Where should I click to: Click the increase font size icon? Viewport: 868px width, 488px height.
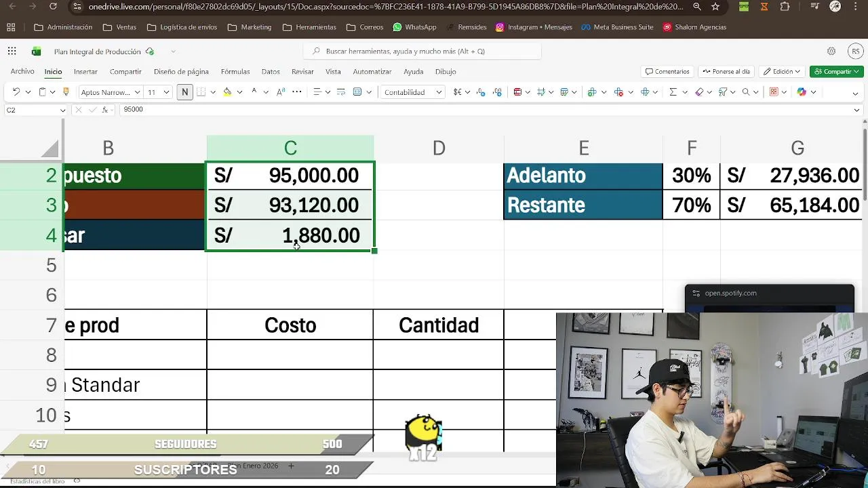[x=280, y=92]
